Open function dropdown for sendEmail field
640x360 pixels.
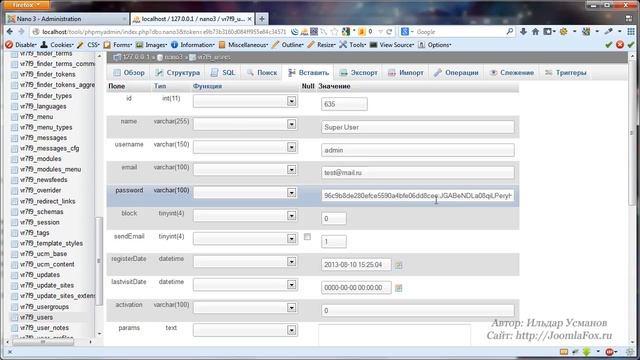click(x=245, y=238)
